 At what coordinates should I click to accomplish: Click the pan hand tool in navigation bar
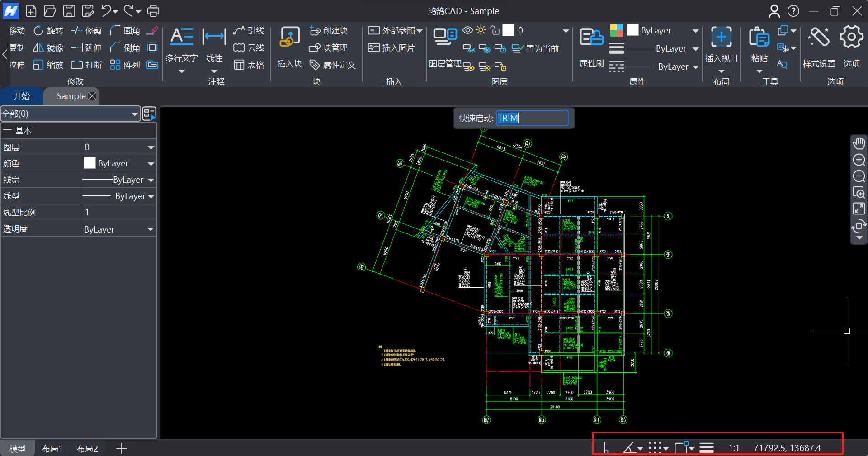point(859,144)
